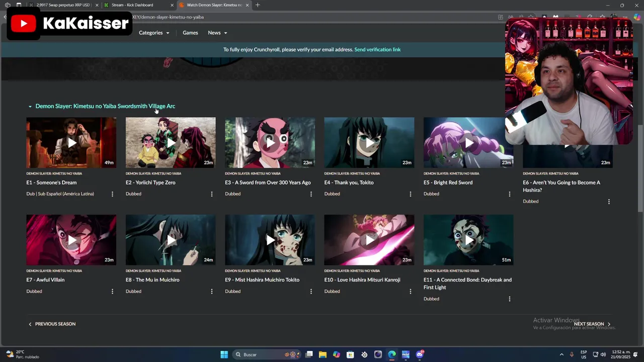Open File Explorer from the taskbar
This screenshot has height=362, width=644.
[323, 354]
